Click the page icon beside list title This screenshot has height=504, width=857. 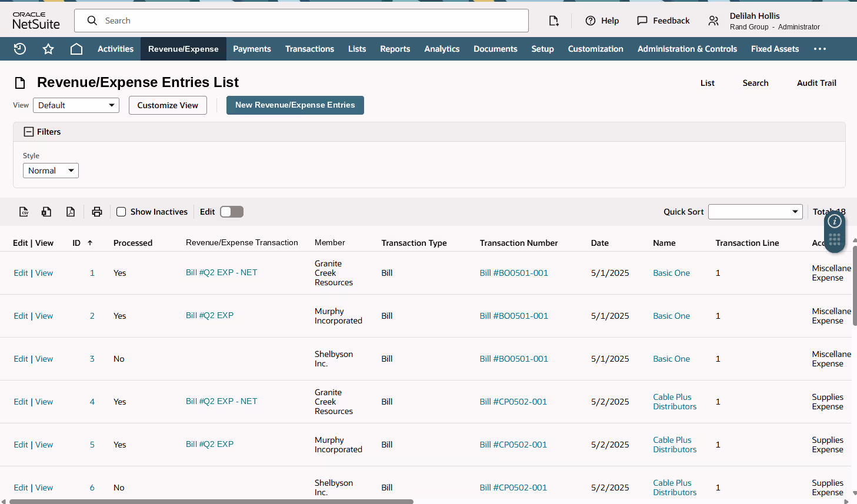(20, 83)
